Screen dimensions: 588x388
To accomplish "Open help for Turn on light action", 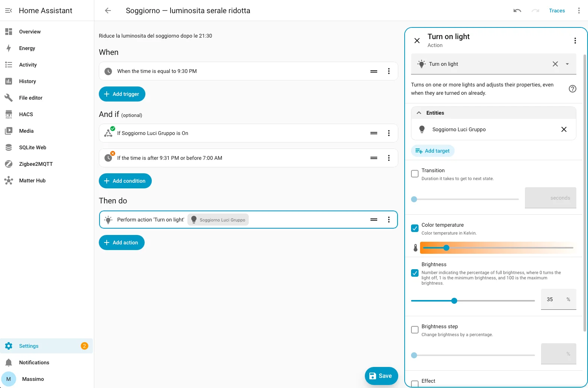I will point(572,89).
